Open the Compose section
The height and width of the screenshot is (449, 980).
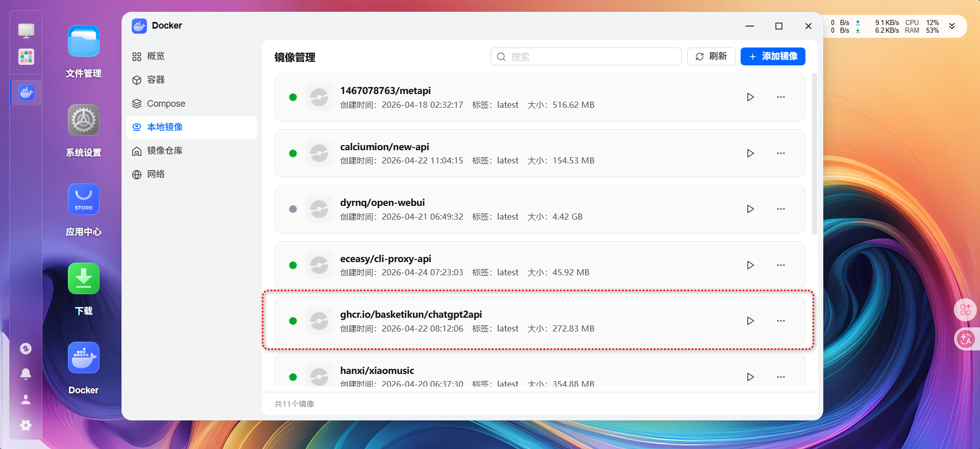(191, 104)
